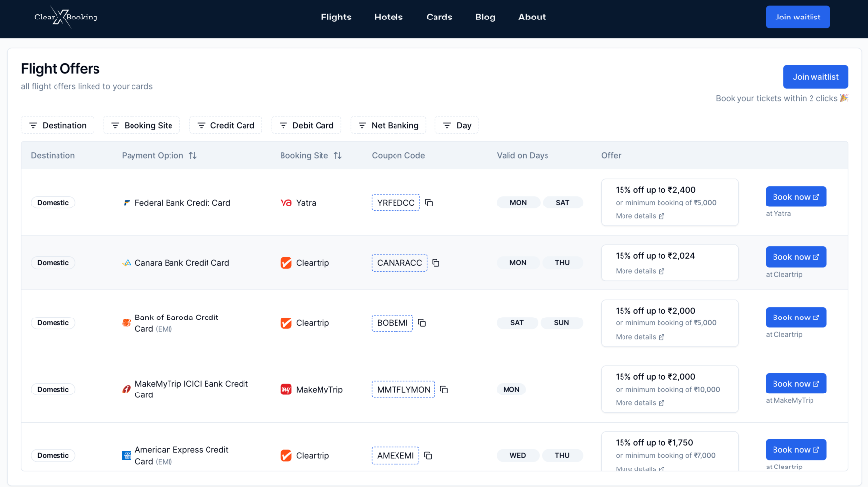Open More details for ₹2,400 offer
Image resolution: width=868 pixels, height=487 pixels.
640,216
